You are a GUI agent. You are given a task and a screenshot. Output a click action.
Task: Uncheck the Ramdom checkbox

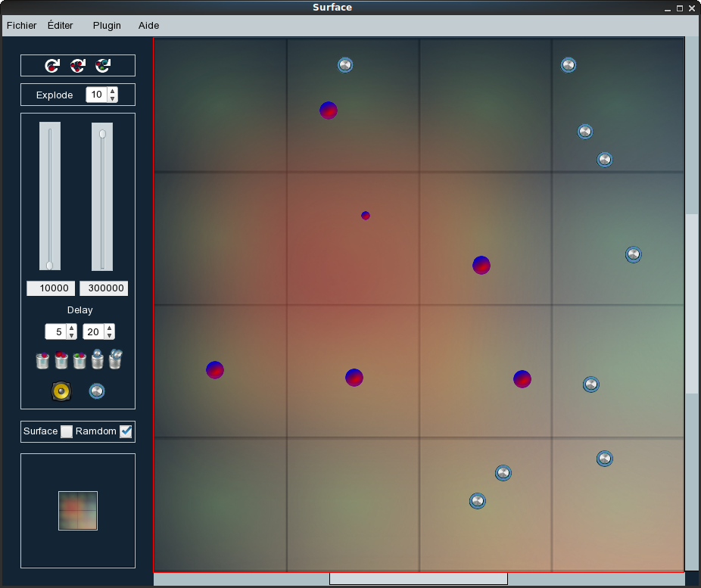(126, 431)
